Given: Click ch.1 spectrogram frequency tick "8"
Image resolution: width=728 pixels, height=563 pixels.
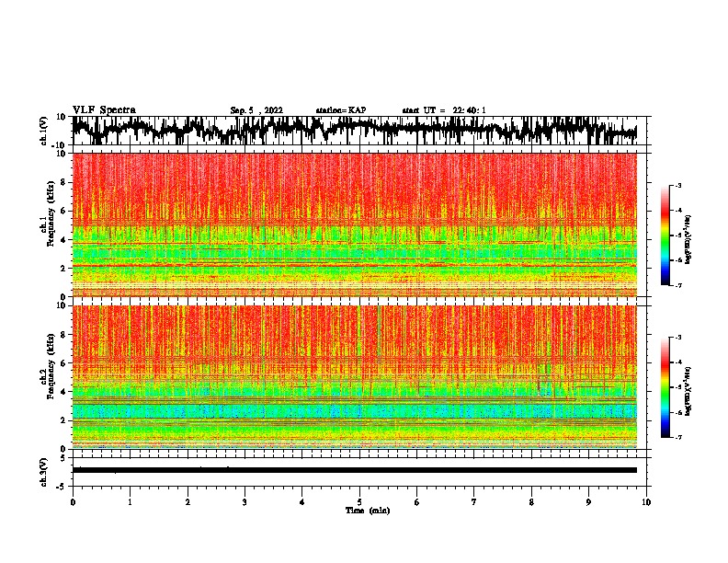Looking at the screenshot, I should point(63,182).
